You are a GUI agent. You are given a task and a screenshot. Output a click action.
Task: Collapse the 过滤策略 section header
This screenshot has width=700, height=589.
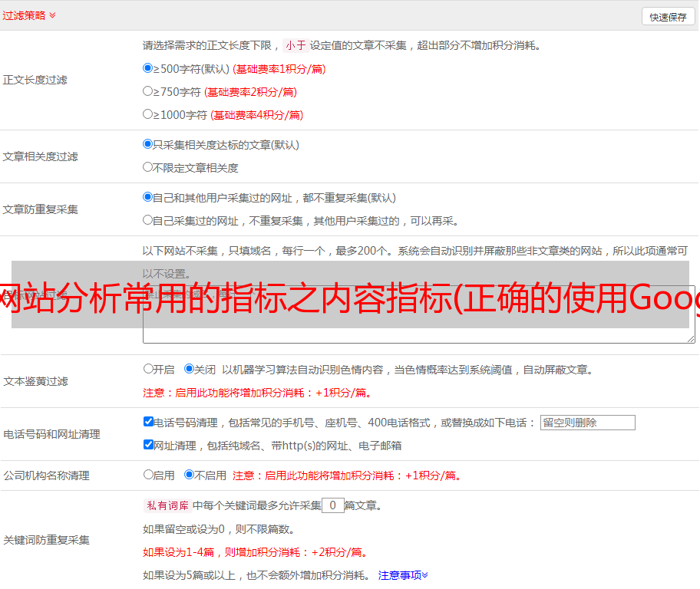click(29, 15)
